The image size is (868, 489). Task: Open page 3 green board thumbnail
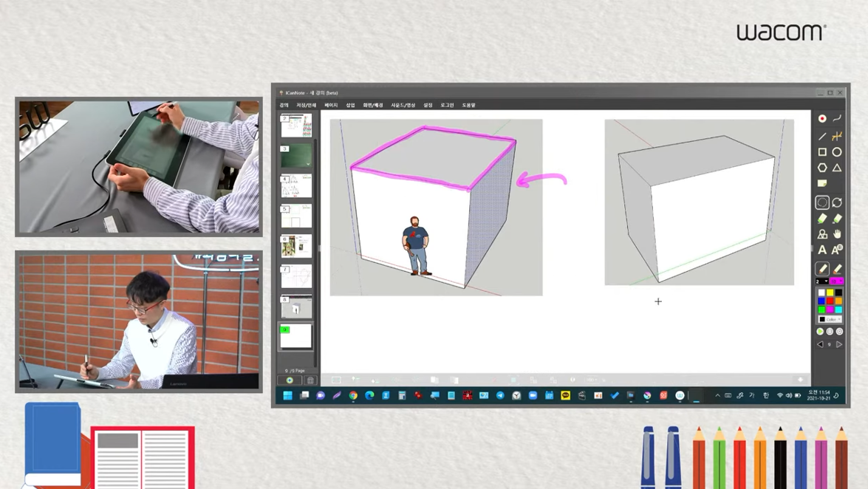(296, 156)
